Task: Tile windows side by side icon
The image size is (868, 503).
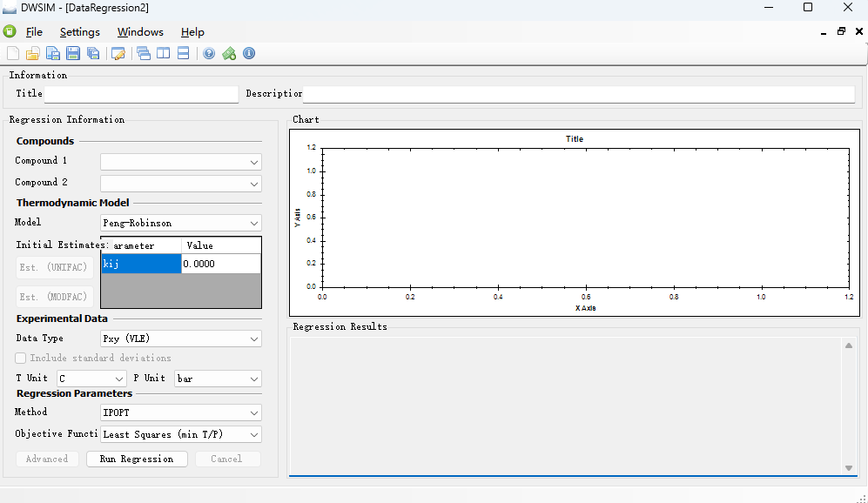Action: click(163, 54)
